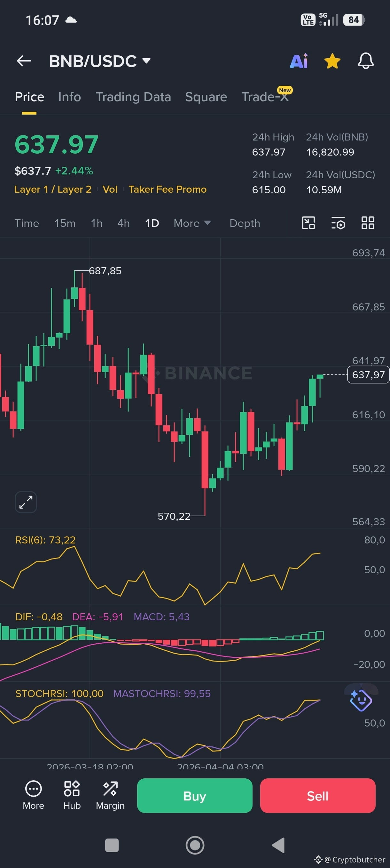The image size is (390, 868).
Task: Tap the +2.44% change value
Action: [74, 171]
